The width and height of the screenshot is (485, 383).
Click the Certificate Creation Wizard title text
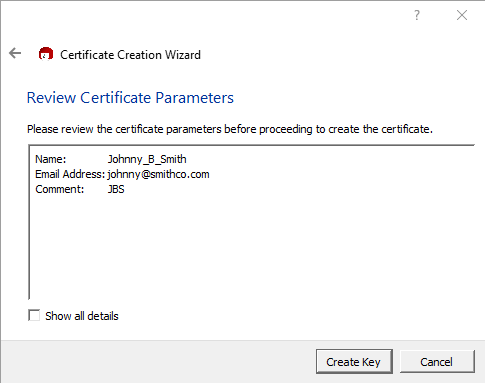130,55
